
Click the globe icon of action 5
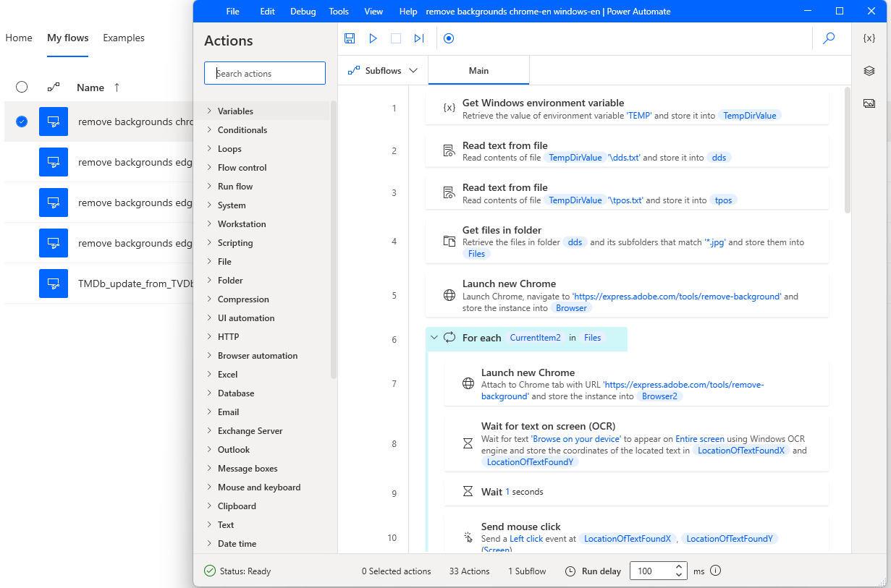(x=449, y=295)
